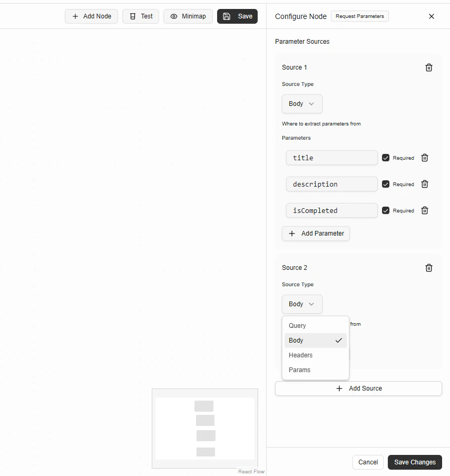Click the plus icon on Add Parameter
The width and height of the screenshot is (450, 476).
[x=292, y=234]
